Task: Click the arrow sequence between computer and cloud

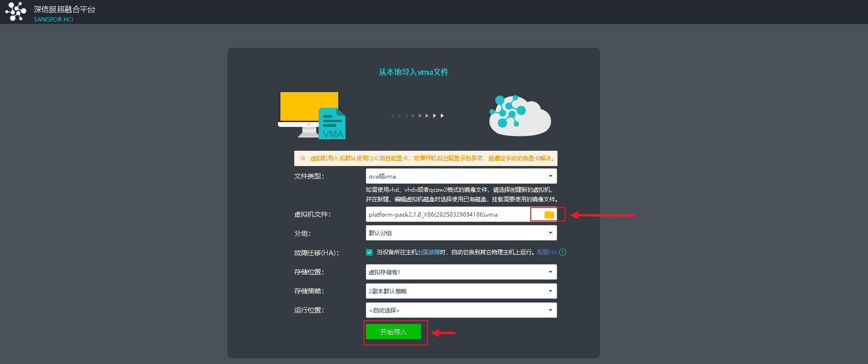Action: tap(418, 116)
